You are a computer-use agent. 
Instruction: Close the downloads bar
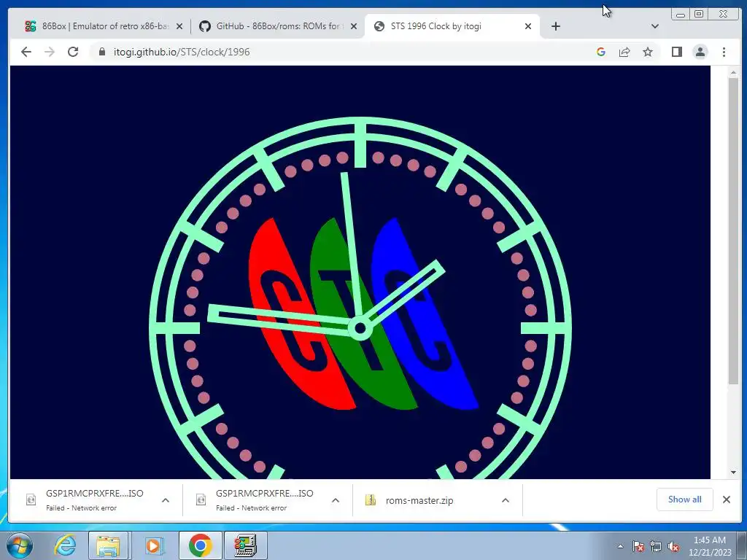tap(726, 499)
